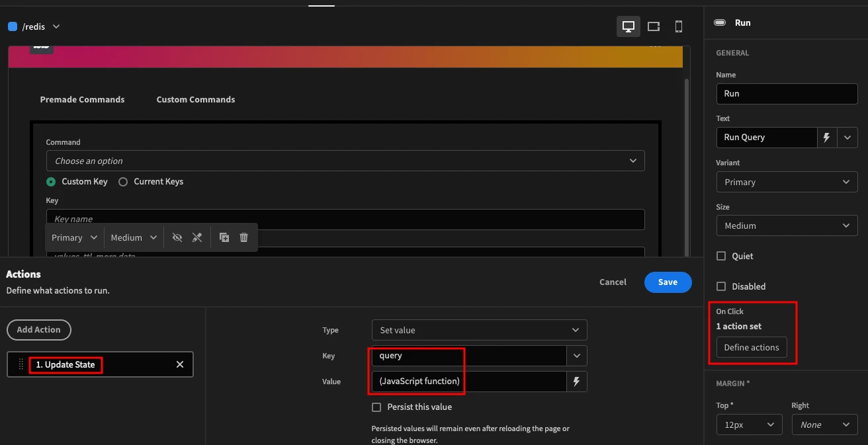Delete component with the trash icon
This screenshot has height=445, width=868.
coord(243,237)
